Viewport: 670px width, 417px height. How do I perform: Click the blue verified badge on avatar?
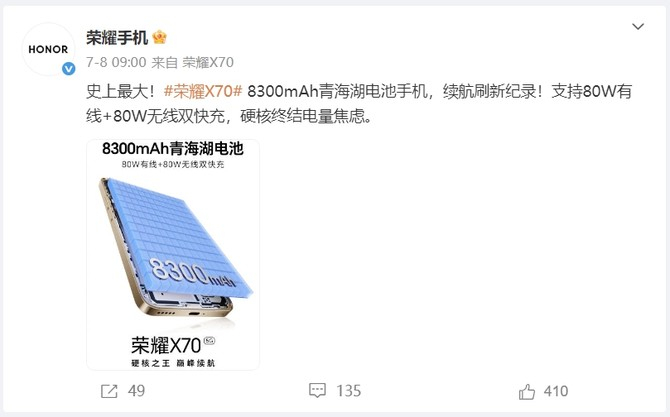coord(68,68)
